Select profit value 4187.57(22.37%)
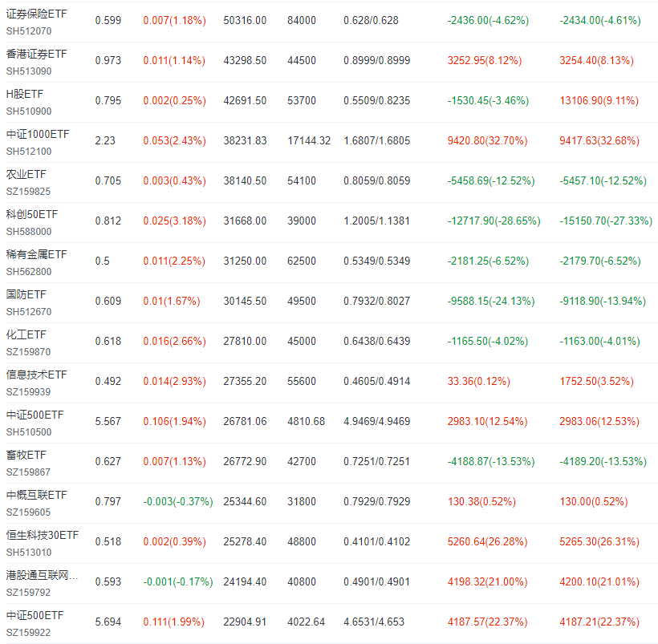The width and height of the screenshot is (658, 644). [487, 622]
